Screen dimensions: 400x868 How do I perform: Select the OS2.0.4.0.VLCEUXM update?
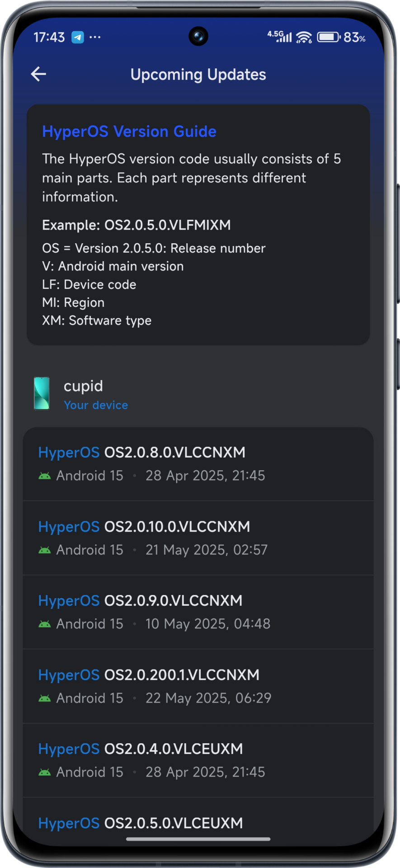[x=198, y=760]
